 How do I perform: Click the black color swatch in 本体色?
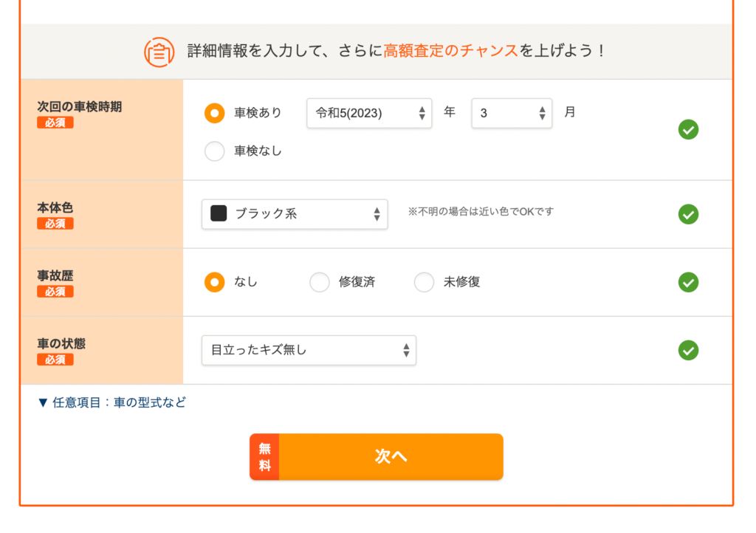219,213
